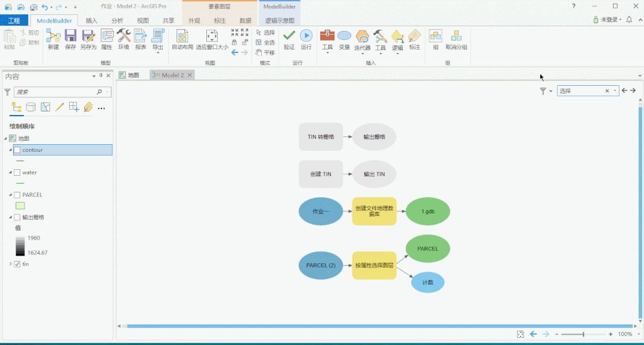Click the New model icon

[x=54, y=36]
